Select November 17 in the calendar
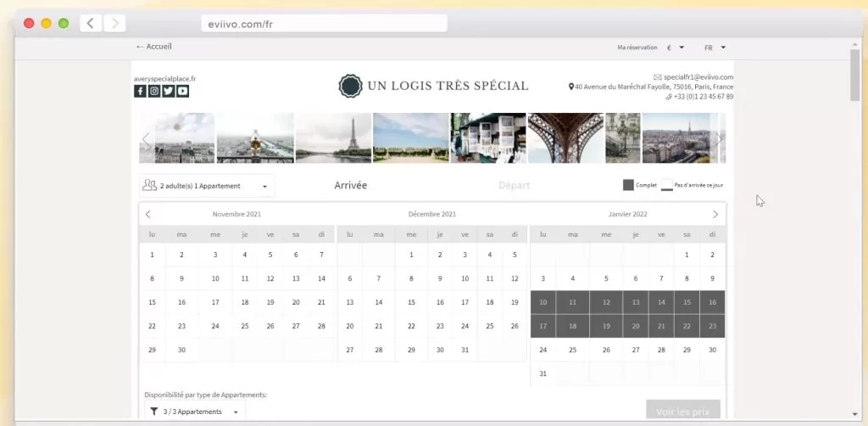Image resolution: width=868 pixels, height=426 pixels. pos(215,302)
